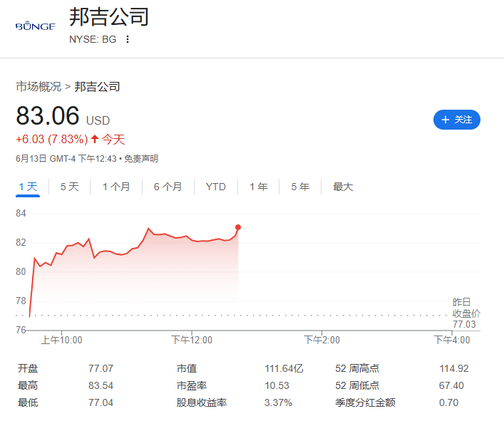The width and height of the screenshot is (504, 421).
Task: Open the three-dot menu next to NYSE: BG
Action: [x=128, y=39]
